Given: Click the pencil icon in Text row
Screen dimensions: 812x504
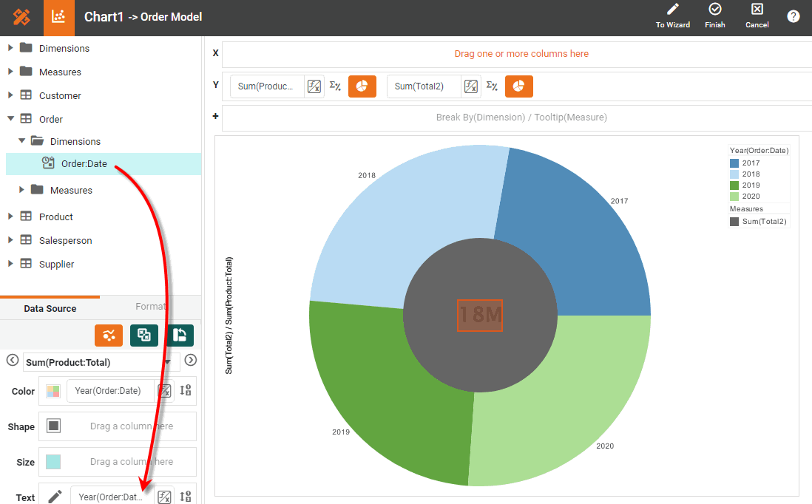Looking at the screenshot, I should coord(55,497).
